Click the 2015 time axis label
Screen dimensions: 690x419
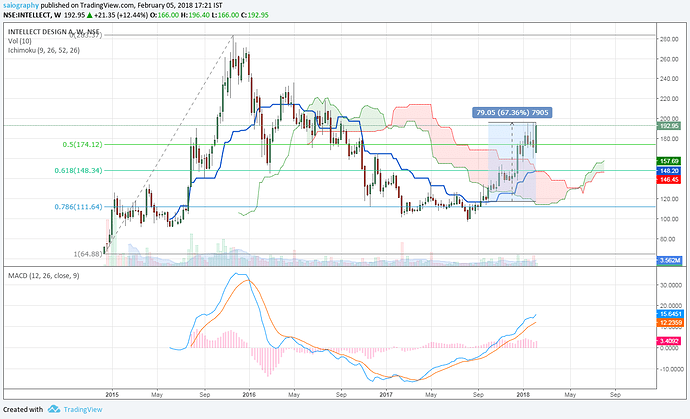coord(112,395)
